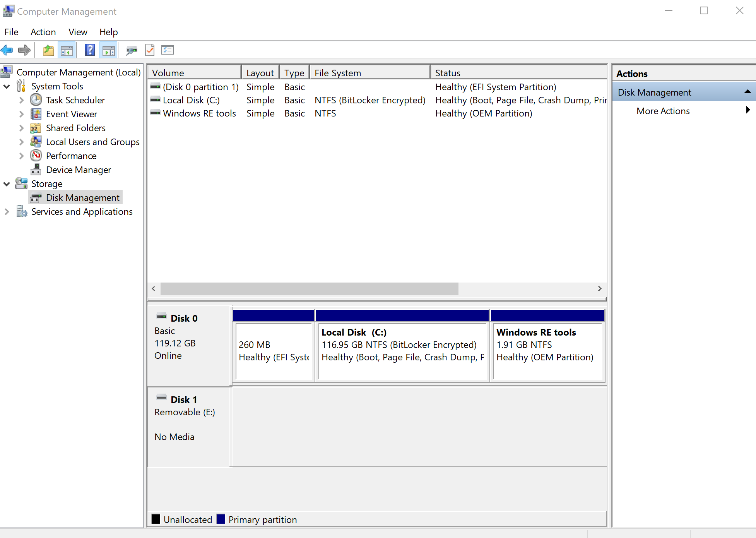Open the View menu

[76, 31]
